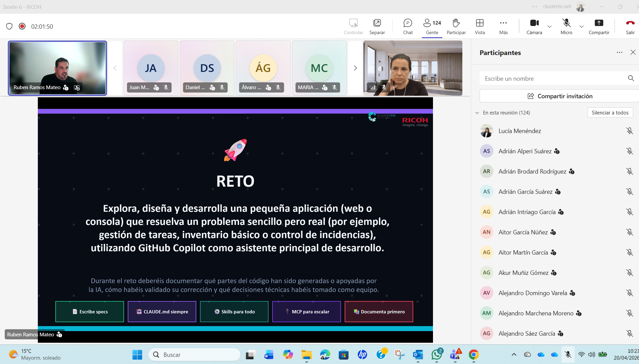Screen dimensions: 639x364
Task: Expand the Cámara device options arrow
Action: [549, 26]
